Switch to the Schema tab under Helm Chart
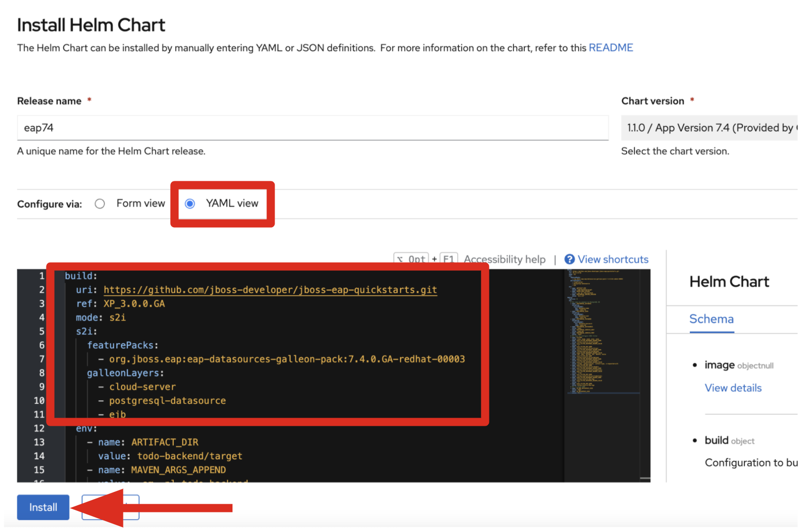Screen dimensions: 798x532 click(x=711, y=319)
